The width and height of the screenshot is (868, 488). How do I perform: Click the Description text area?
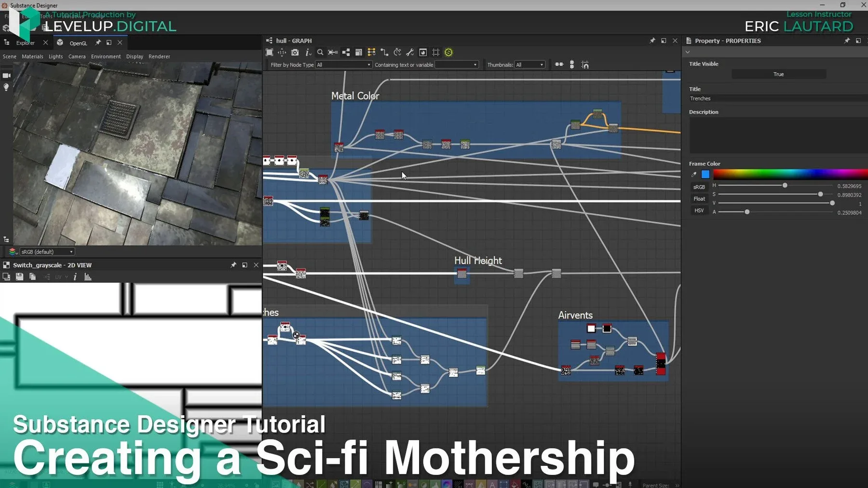point(778,135)
